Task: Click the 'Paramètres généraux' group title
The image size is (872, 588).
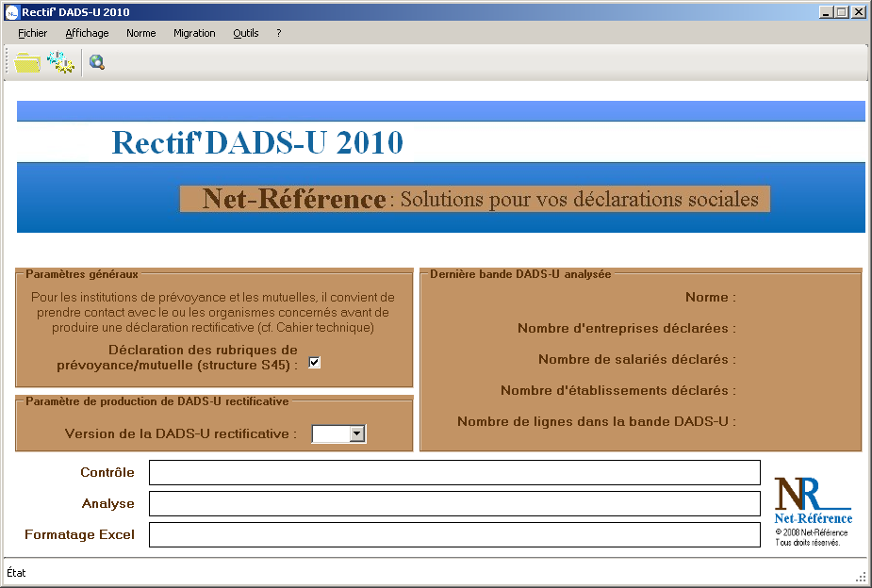Action: tap(82, 274)
